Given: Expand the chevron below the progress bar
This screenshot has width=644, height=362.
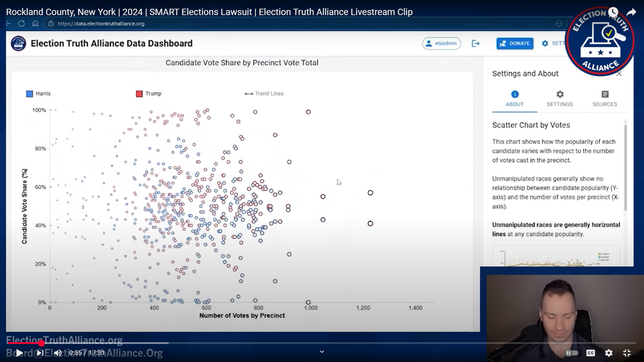Looking at the screenshot, I should pyautogui.click(x=322, y=352).
